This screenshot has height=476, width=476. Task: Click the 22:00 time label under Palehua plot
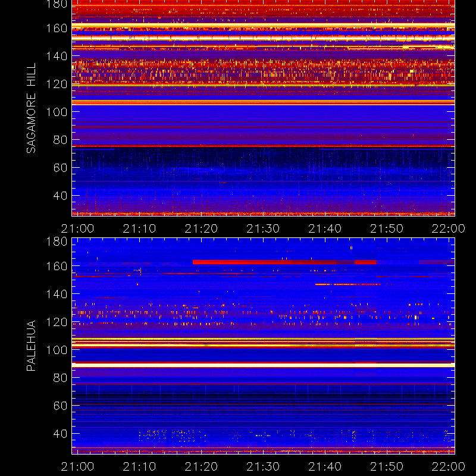pyautogui.click(x=449, y=466)
